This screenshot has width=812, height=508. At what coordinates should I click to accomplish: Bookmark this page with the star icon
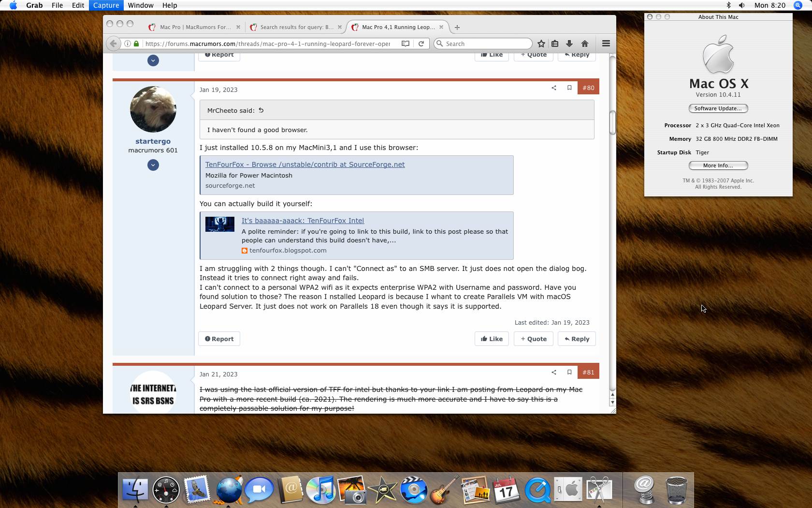[x=541, y=44]
